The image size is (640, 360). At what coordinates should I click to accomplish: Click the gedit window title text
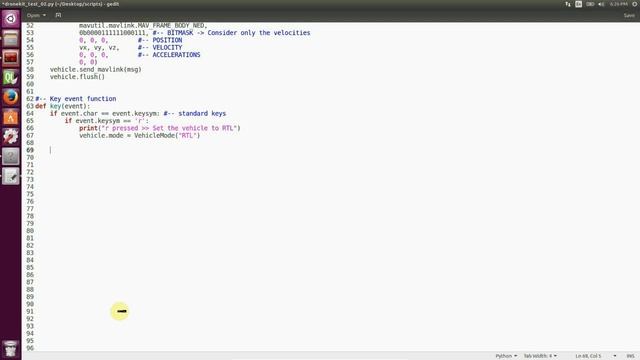point(60,4)
